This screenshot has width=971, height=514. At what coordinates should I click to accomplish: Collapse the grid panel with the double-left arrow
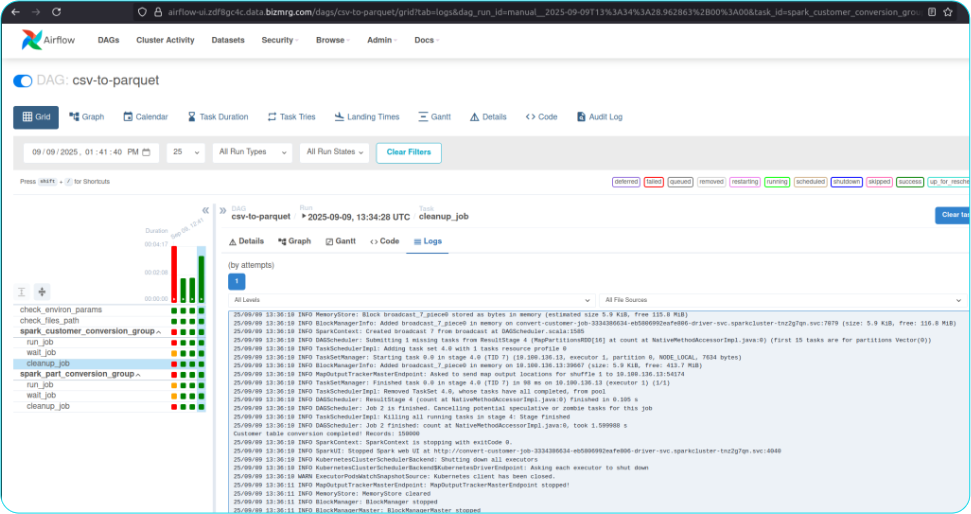coord(206,211)
